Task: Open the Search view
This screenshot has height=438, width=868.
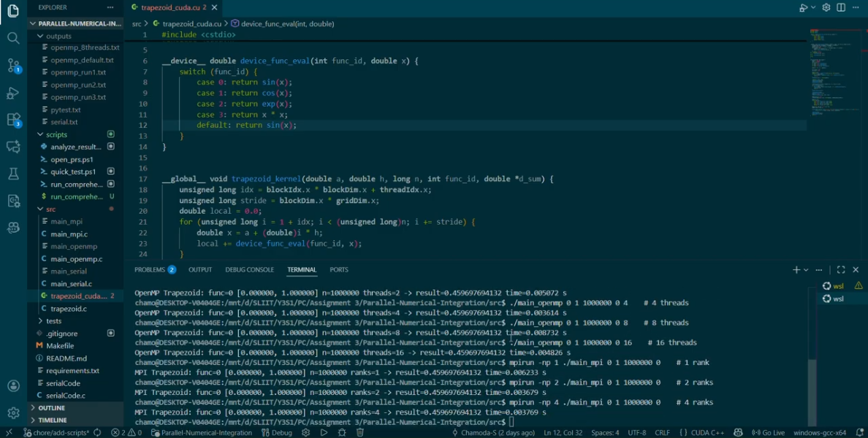Action: [x=13, y=38]
